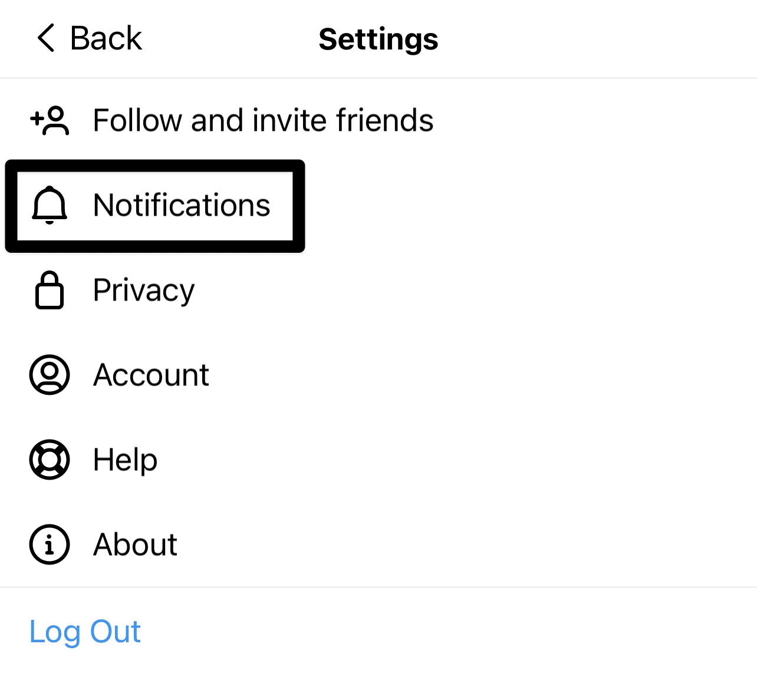Viewport: 757px width, 700px height.
Task: Open the Help menu item
Action: (378, 460)
